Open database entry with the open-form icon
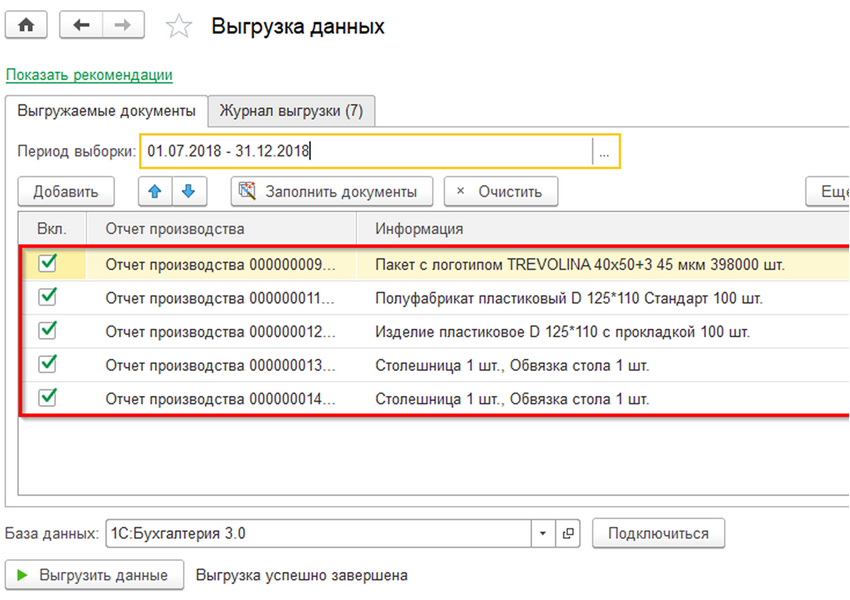The width and height of the screenshot is (850, 600). click(x=568, y=534)
